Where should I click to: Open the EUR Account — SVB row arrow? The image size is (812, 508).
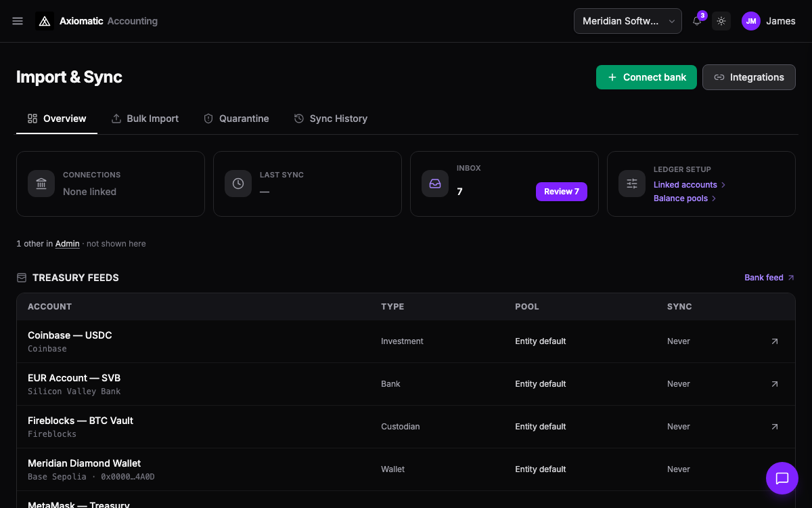point(775,384)
